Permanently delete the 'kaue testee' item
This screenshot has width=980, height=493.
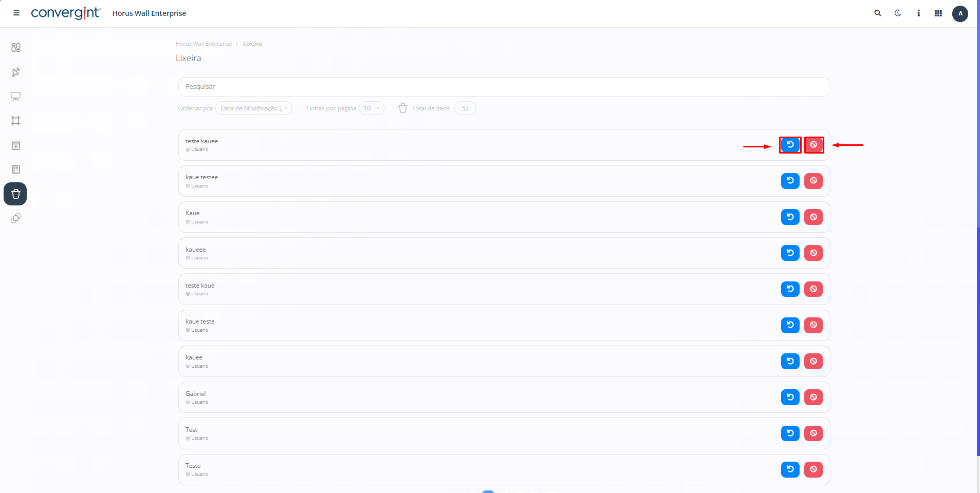pyautogui.click(x=813, y=181)
